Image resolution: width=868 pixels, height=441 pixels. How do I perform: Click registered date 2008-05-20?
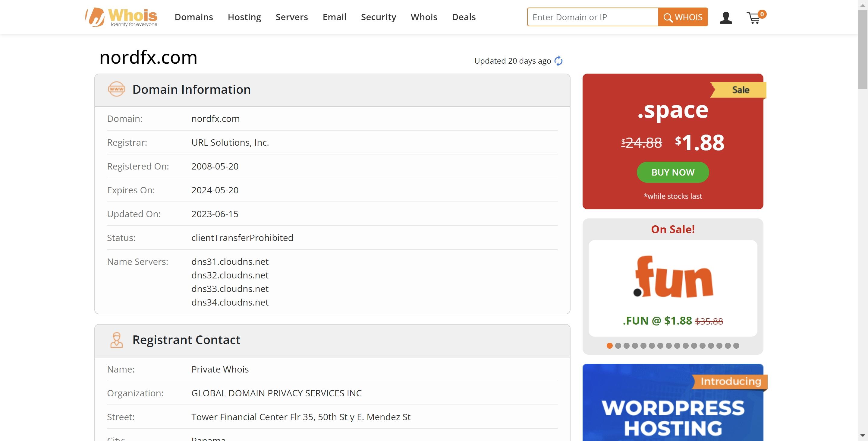pos(215,166)
